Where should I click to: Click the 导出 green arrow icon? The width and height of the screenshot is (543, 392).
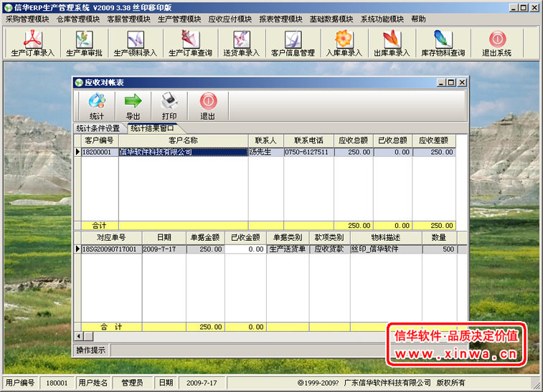point(133,106)
